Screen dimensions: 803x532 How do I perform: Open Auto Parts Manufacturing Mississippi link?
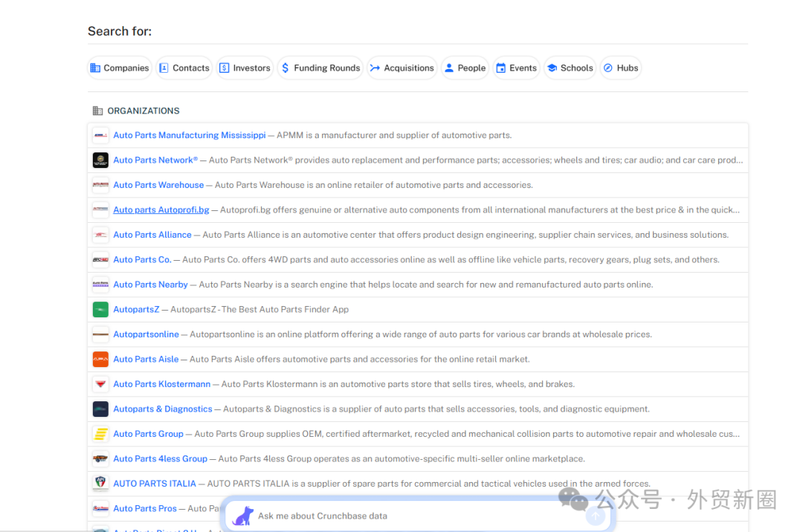pos(190,135)
